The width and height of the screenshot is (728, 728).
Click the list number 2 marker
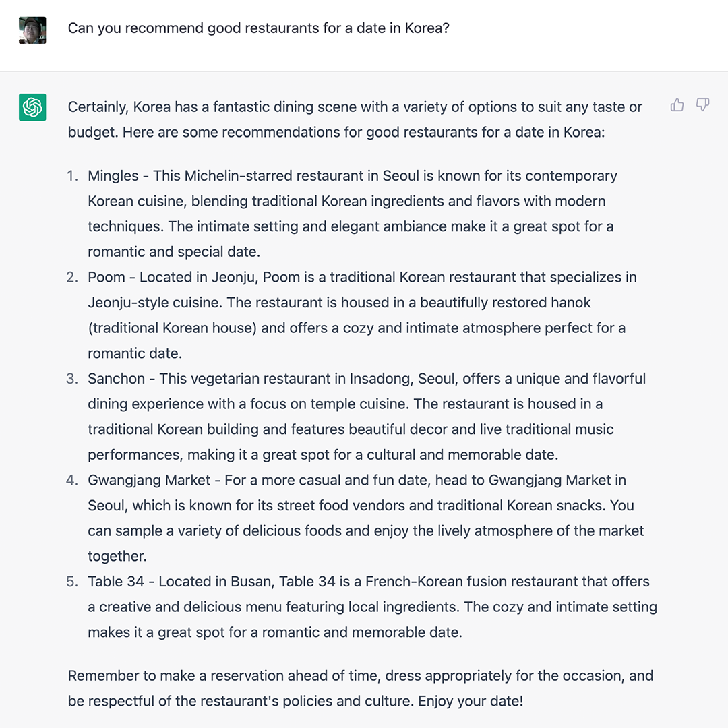[x=72, y=277]
